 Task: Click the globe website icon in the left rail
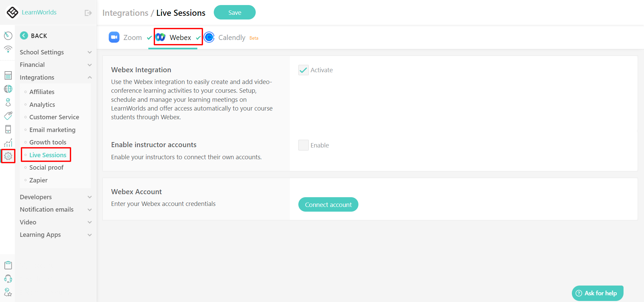coord(8,89)
